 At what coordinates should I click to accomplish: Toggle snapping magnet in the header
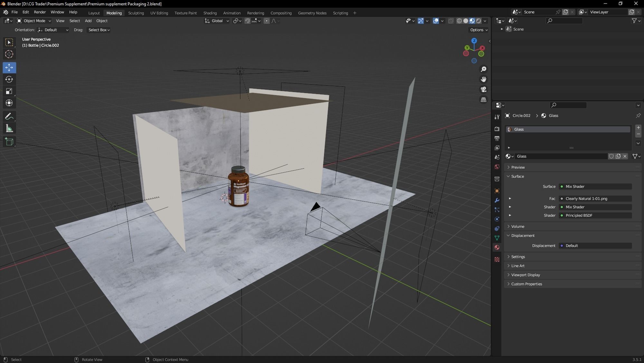247,21
